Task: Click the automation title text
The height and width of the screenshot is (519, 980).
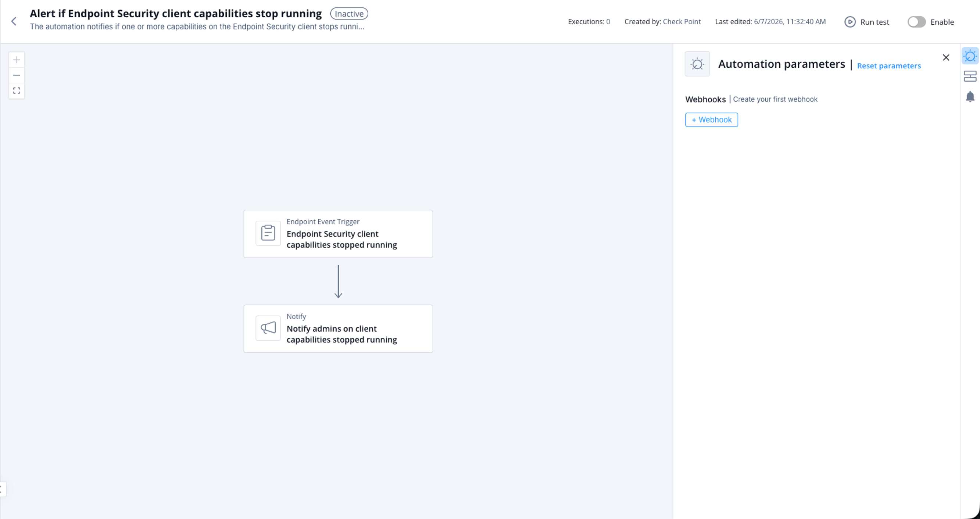Action: pos(175,13)
